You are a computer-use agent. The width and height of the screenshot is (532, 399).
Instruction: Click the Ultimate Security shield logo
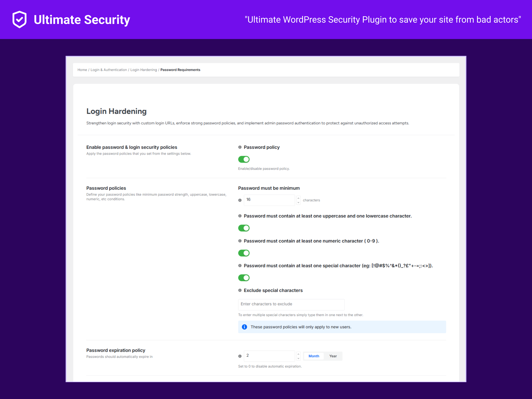(19, 19)
